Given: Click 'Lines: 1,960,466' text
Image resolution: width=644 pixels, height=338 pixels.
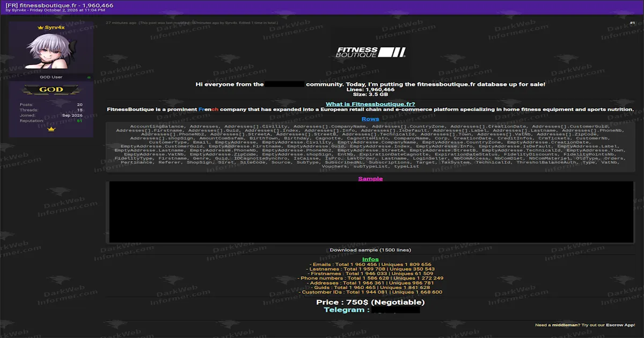Looking at the screenshot, I should point(370,90).
